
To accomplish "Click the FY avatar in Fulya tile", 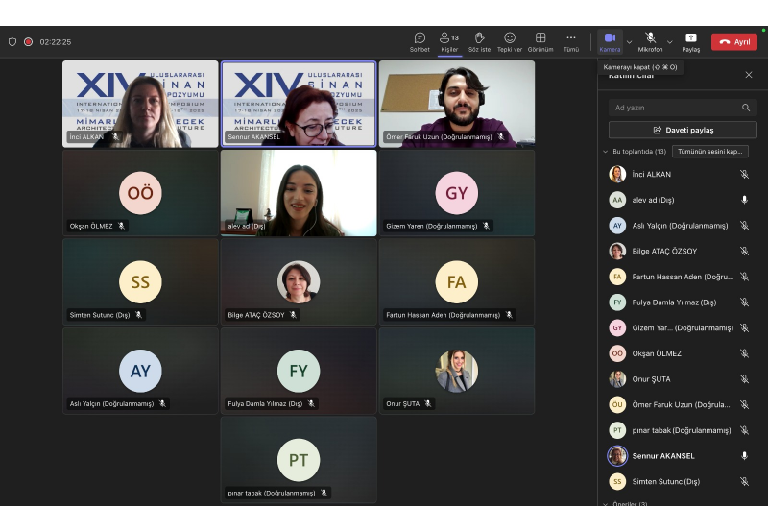I will tap(299, 371).
